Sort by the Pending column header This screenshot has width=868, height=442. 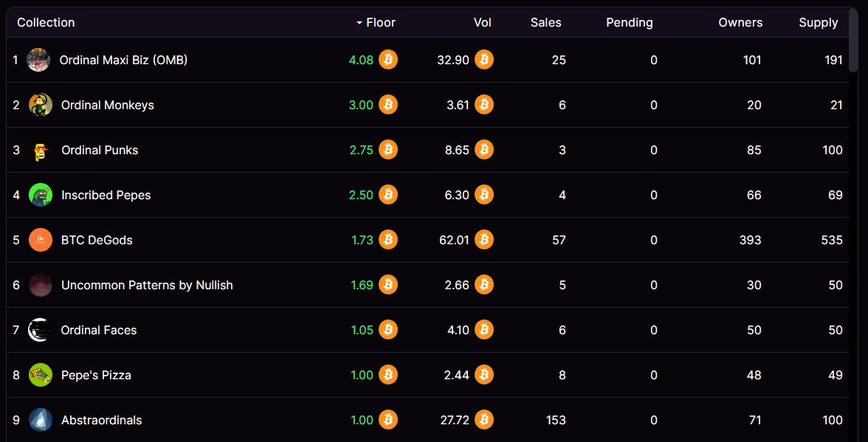[x=630, y=23]
